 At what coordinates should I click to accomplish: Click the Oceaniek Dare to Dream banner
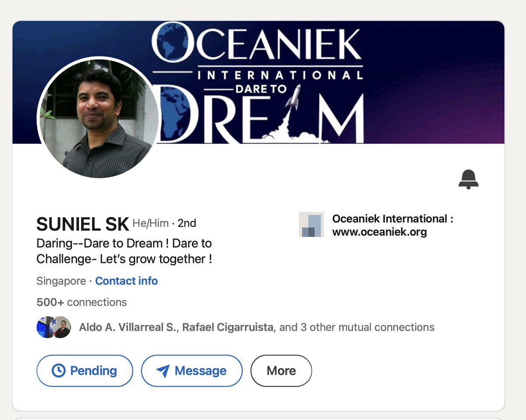[x=259, y=82]
